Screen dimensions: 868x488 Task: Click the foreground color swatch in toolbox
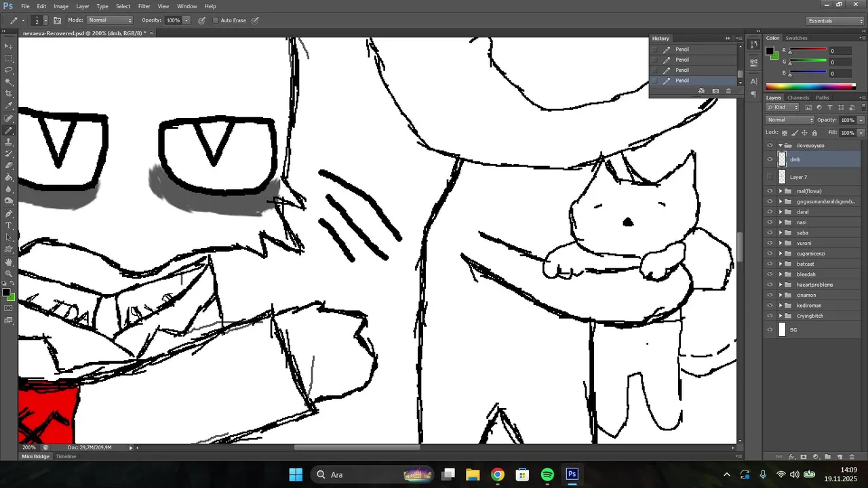[6, 293]
